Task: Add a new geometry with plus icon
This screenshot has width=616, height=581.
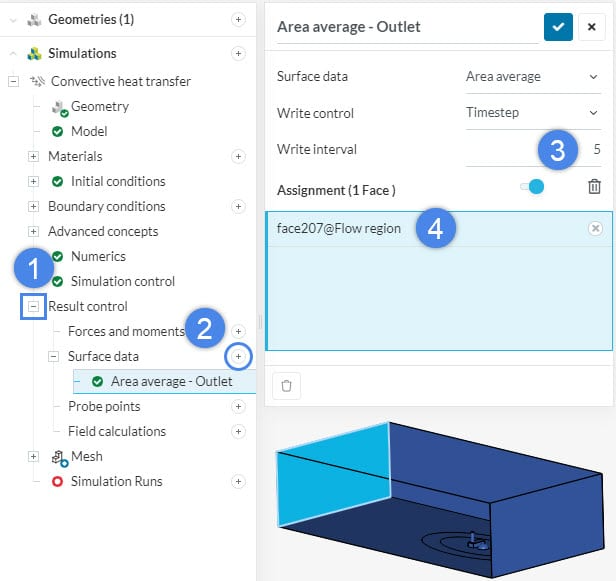Action: pyautogui.click(x=238, y=19)
